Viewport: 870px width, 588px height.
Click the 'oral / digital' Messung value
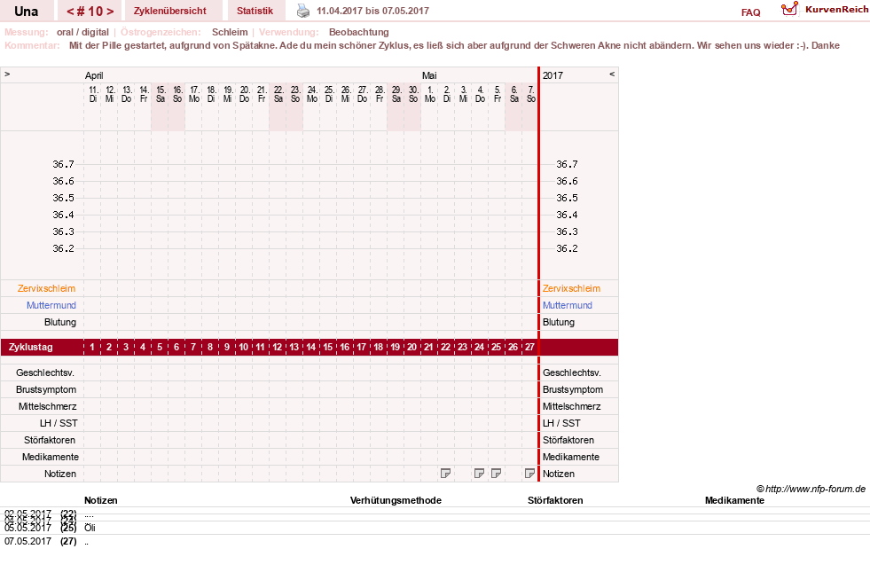pyautogui.click(x=82, y=32)
